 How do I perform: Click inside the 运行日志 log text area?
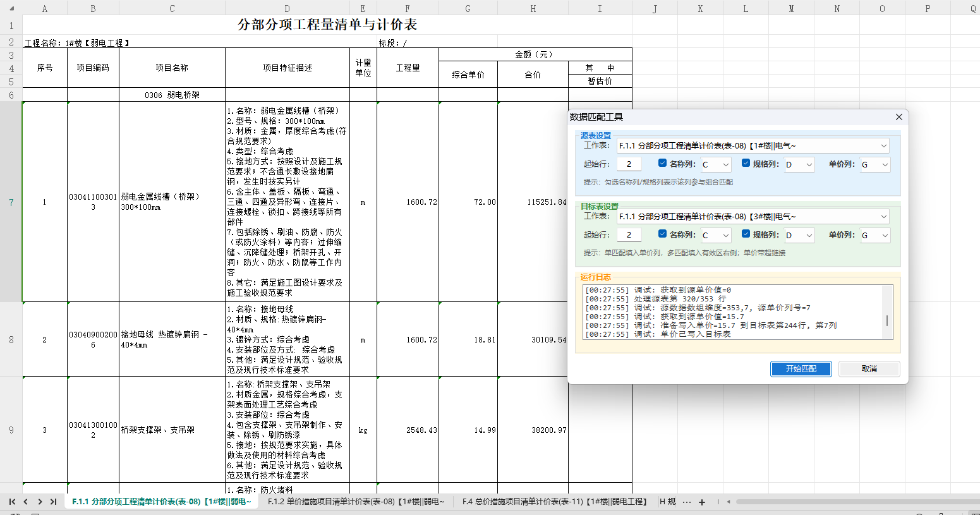pos(733,312)
